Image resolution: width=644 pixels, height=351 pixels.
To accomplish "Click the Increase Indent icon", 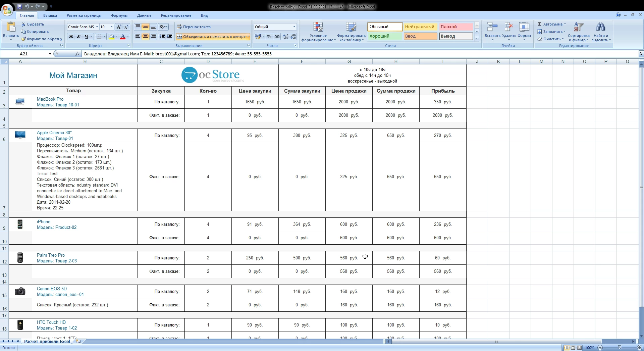I will tap(170, 37).
